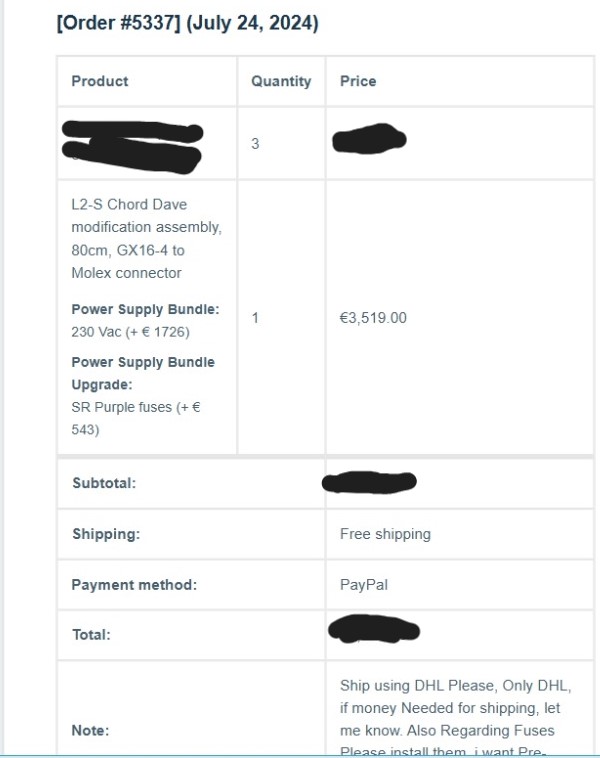Viewport: 600px width, 758px height.
Task: Click the Quantity column header
Action: pos(281,81)
